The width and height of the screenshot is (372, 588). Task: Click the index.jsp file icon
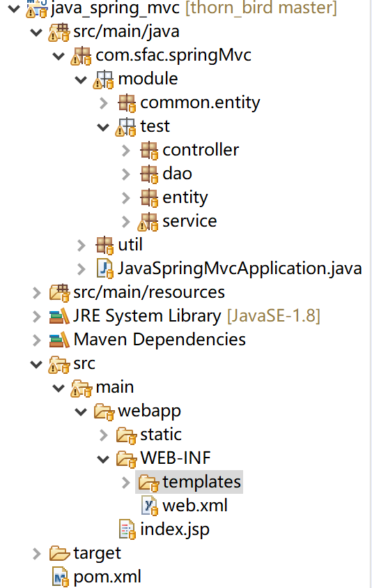(127, 529)
